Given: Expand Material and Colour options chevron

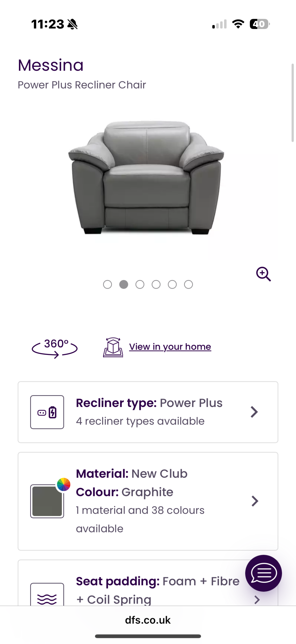Looking at the screenshot, I should pos(255,501).
